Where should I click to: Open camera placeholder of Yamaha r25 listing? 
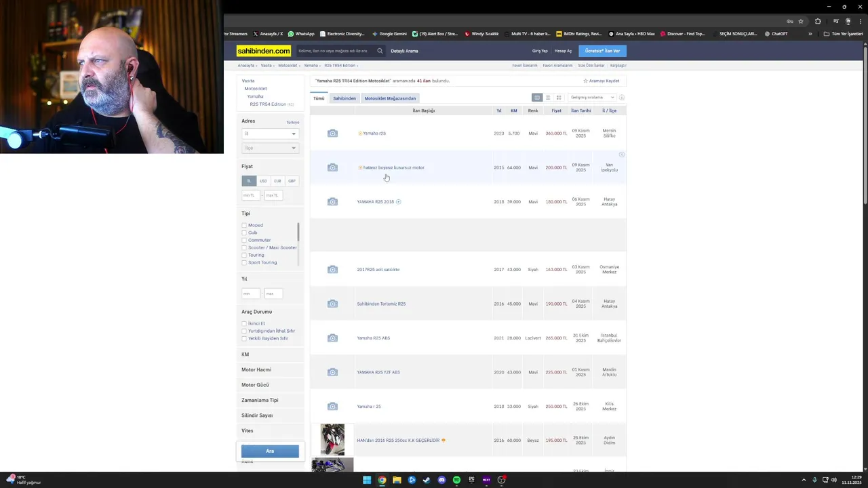coord(332,134)
